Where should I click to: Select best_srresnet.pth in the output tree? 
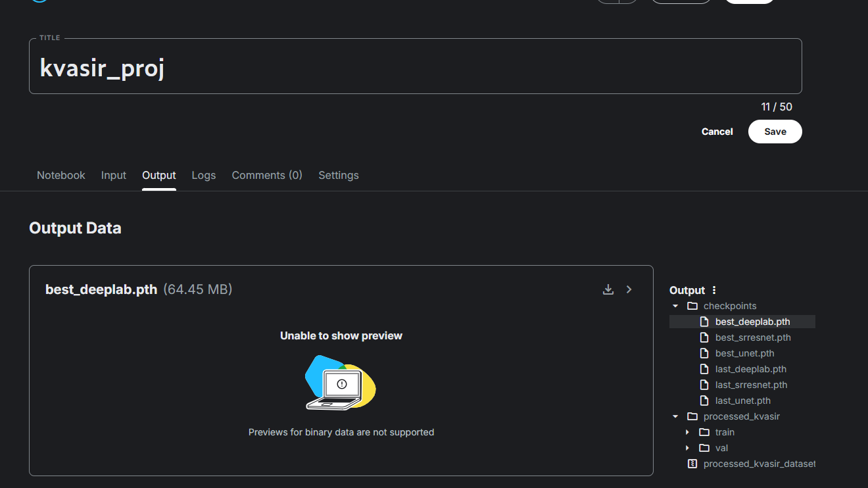[753, 337]
